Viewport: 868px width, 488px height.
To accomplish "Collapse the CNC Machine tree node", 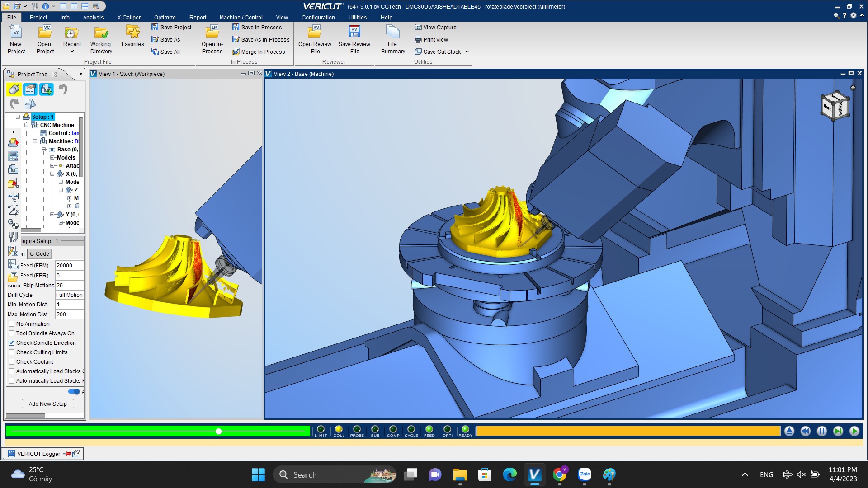I will click(27, 125).
